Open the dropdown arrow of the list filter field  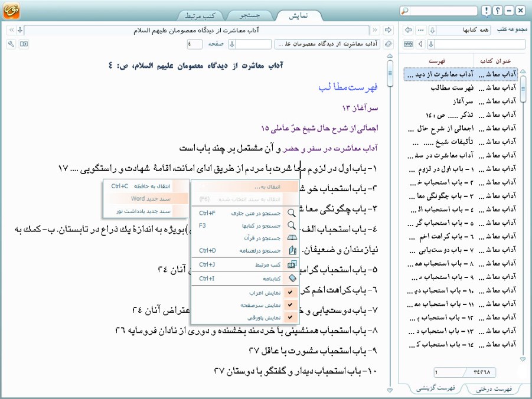point(431,44)
